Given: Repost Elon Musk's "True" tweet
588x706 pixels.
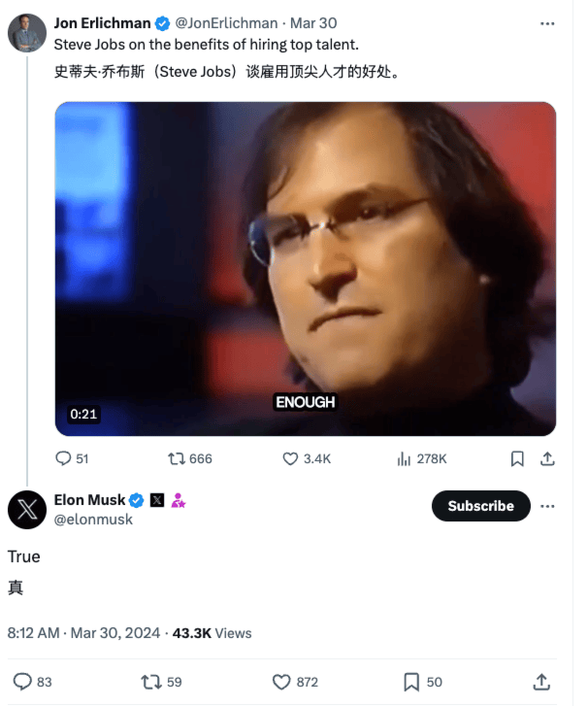Looking at the screenshot, I should click(151, 682).
